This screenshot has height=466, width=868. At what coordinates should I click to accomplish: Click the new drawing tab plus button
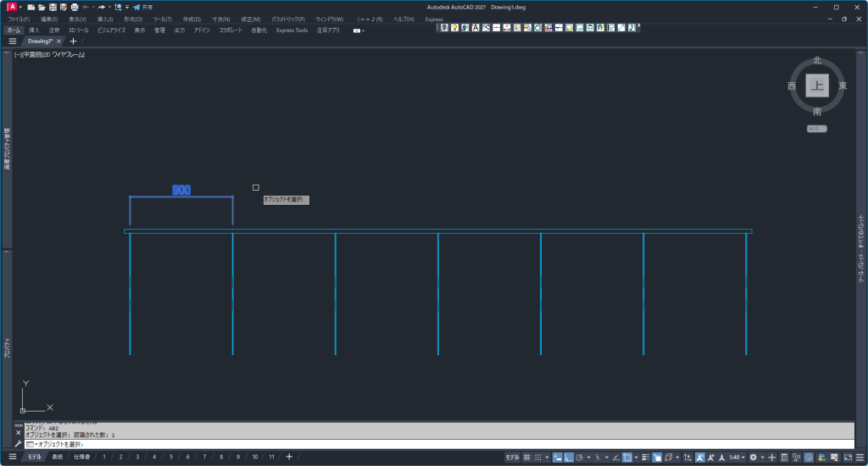[x=73, y=41]
